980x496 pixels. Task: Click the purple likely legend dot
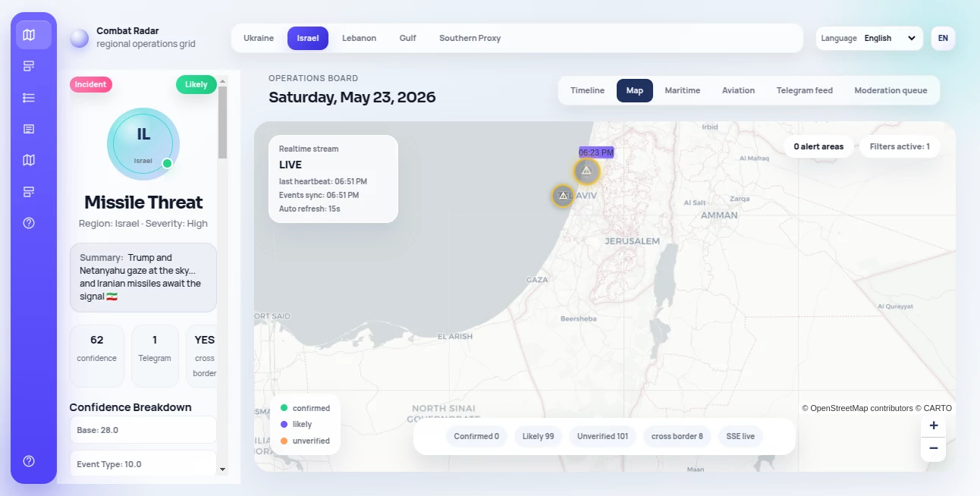coord(284,424)
